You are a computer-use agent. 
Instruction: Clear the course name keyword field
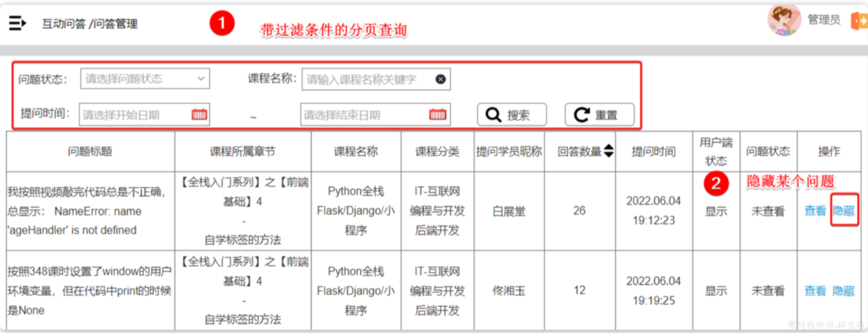(x=440, y=79)
